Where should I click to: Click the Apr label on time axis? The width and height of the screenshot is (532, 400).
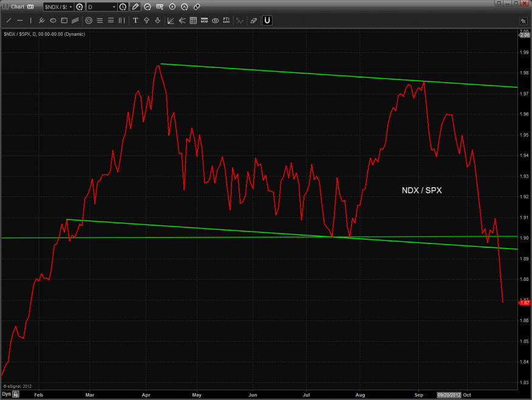[x=146, y=395]
